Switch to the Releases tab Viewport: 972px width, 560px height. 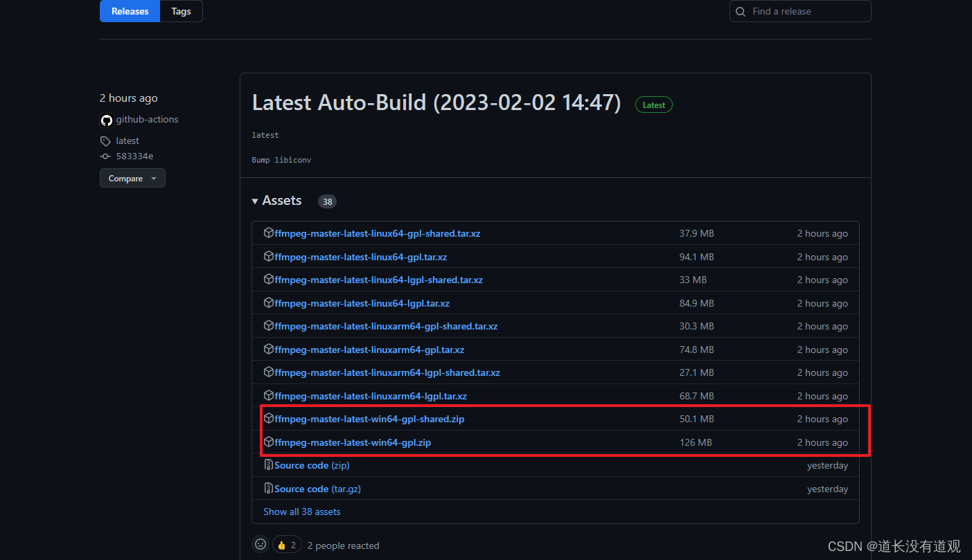coord(130,11)
